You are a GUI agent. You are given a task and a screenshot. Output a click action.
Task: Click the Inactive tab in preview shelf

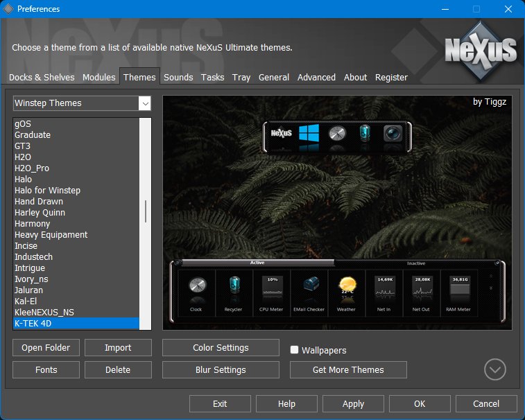(416, 263)
